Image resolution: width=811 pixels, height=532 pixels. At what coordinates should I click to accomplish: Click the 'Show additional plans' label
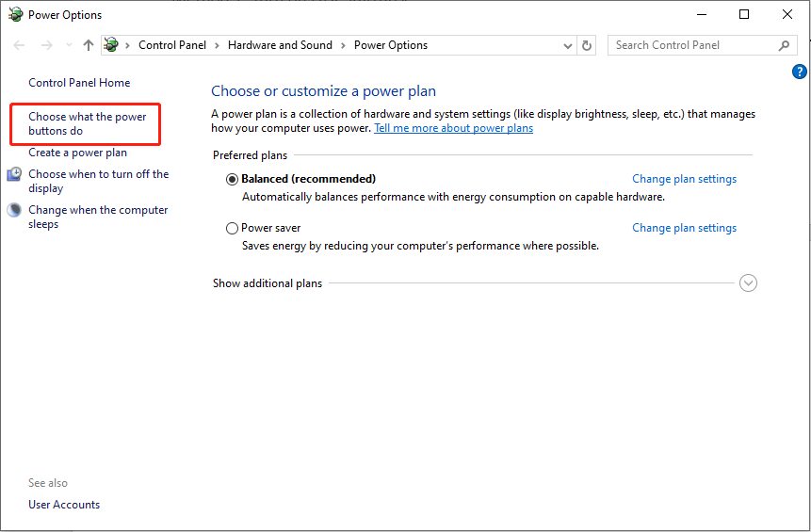[268, 283]
